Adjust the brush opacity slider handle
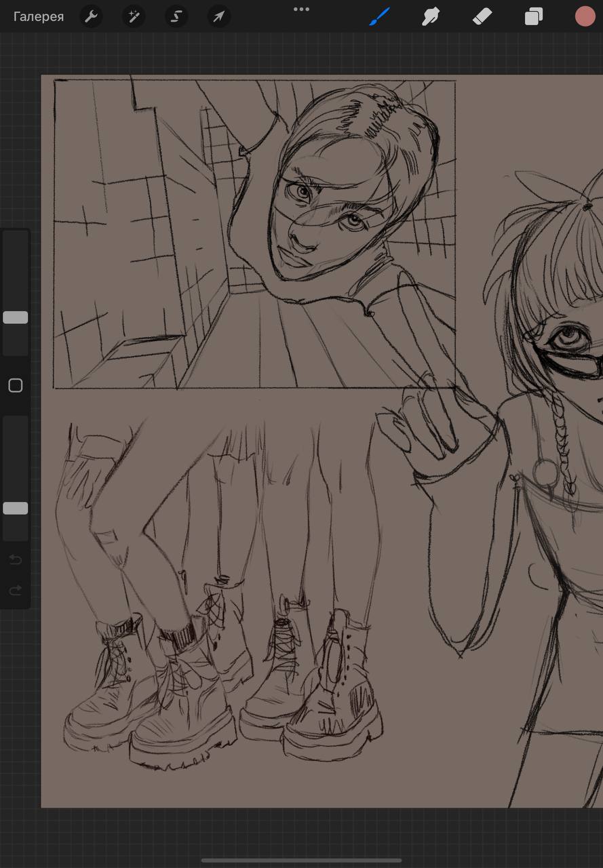 click(x=16, y=508)
